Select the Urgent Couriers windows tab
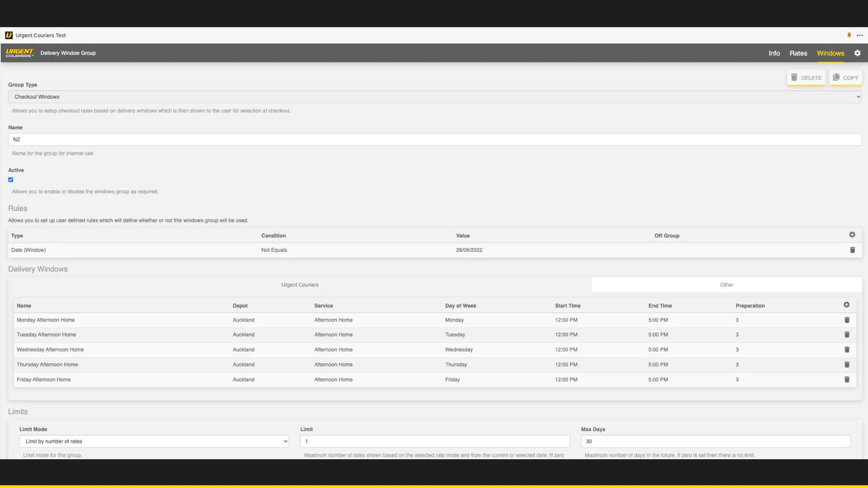Screen dimensions: 868x488 (300, 285)
